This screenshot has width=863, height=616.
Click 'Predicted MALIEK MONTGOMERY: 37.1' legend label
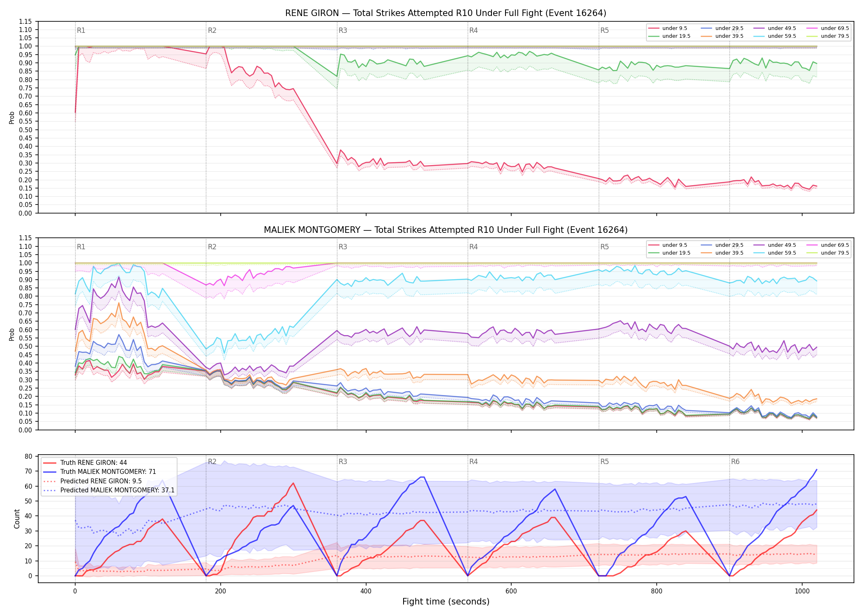(117, 490)
